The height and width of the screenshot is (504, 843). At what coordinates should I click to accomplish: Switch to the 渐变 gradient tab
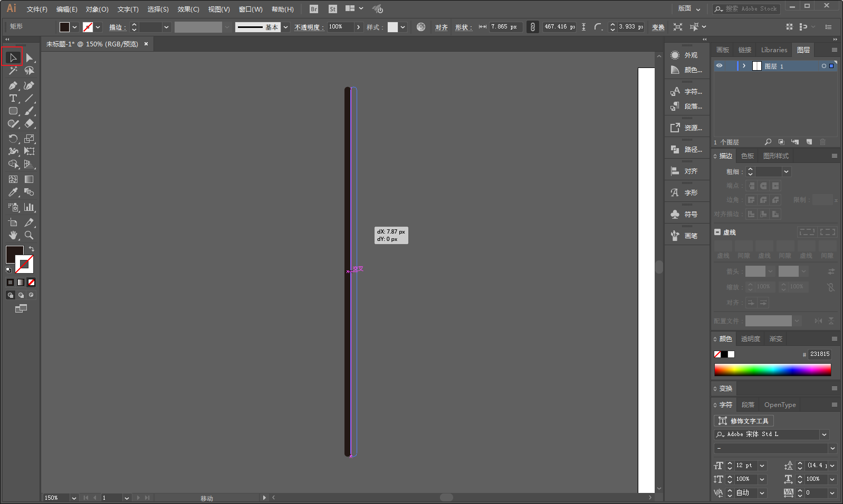click(x=776, y=339)
